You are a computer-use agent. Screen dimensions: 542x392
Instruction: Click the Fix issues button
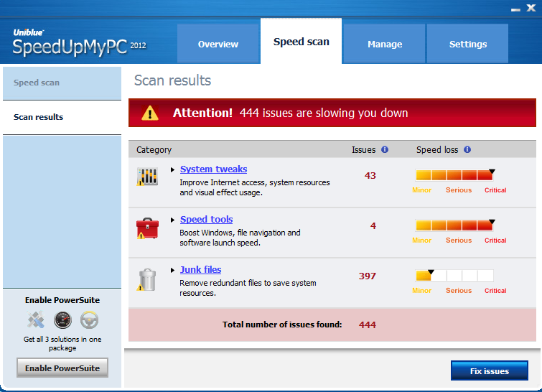490,371
